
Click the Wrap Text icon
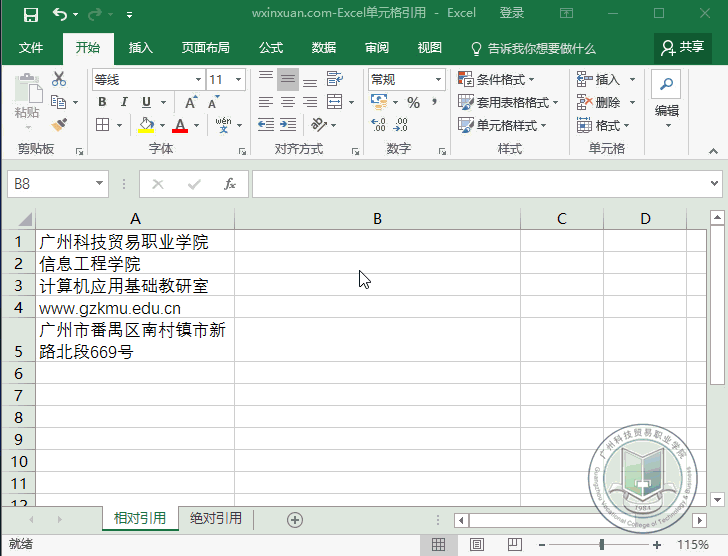[x=333, y=79]
